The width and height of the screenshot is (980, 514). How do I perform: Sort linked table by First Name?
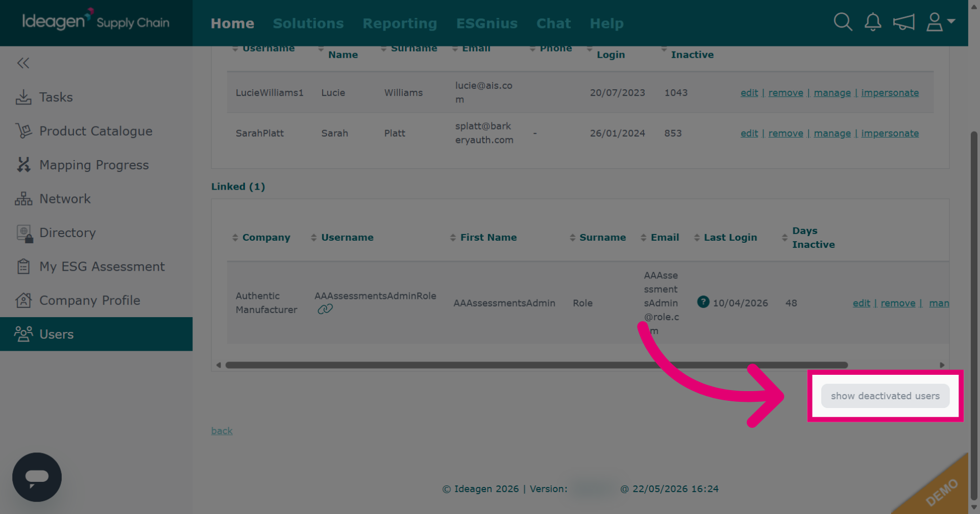pos(483,238)
